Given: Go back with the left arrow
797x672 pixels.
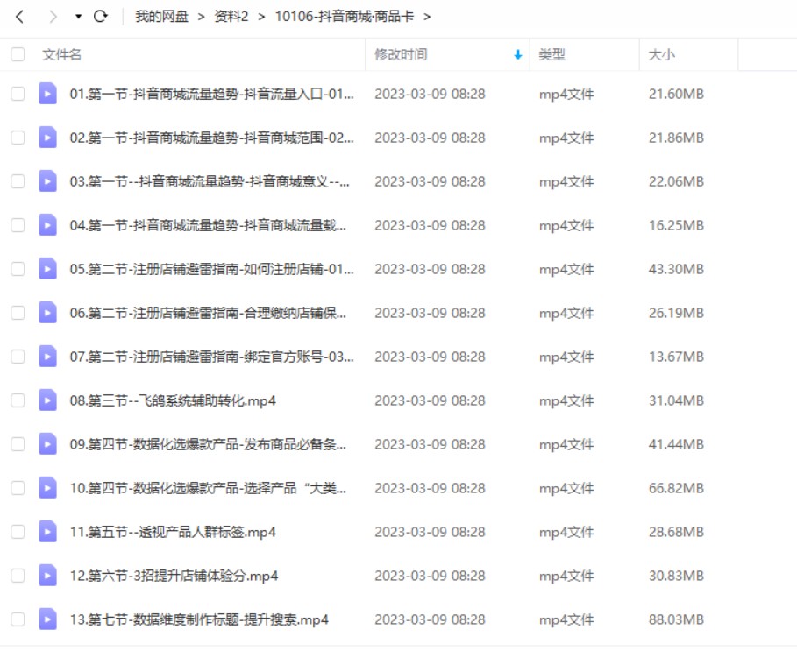Looking at the screenshot, I should tap(20, 17).
